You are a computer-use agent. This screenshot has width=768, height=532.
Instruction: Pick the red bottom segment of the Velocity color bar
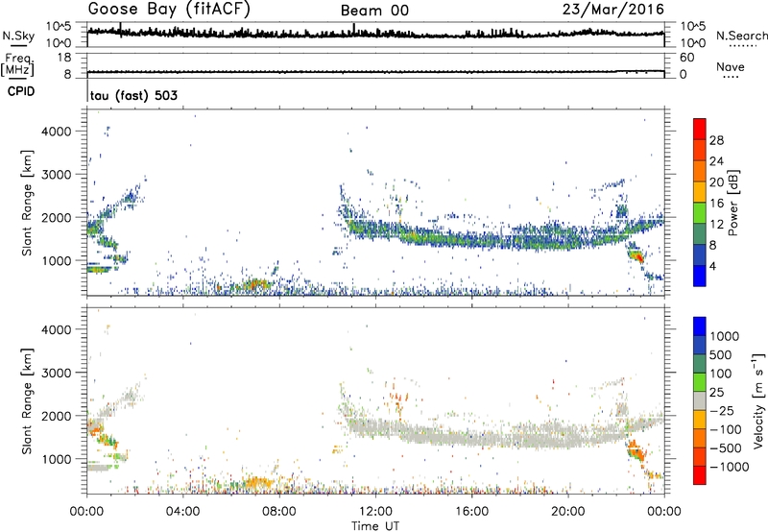[700, 475]
